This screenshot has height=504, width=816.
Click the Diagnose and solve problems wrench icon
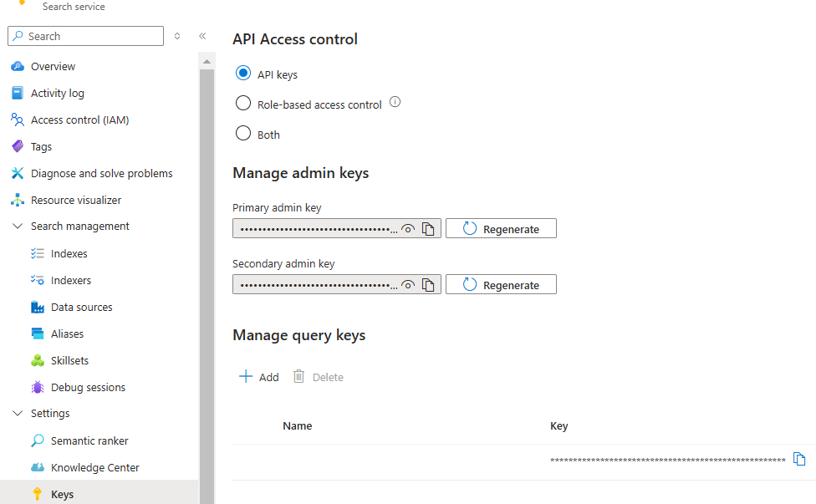18,173
